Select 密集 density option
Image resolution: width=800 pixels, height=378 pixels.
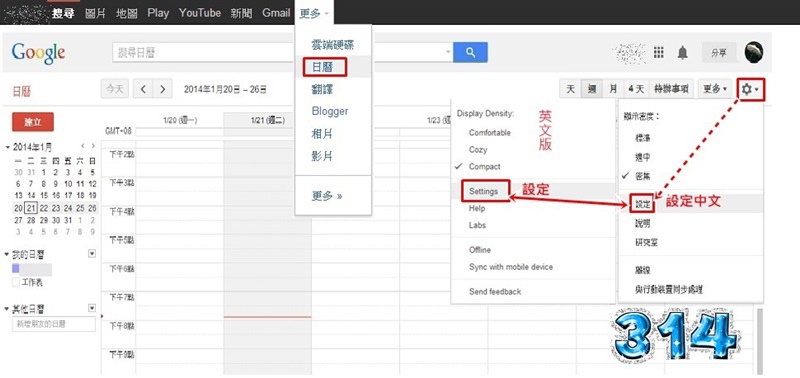click(x=642, y=176)
